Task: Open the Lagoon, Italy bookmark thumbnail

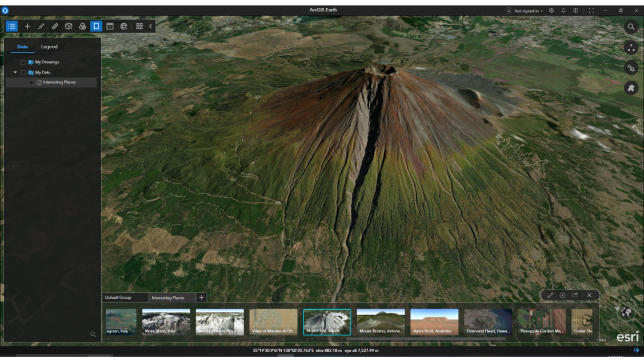Action: pos(121,322)
